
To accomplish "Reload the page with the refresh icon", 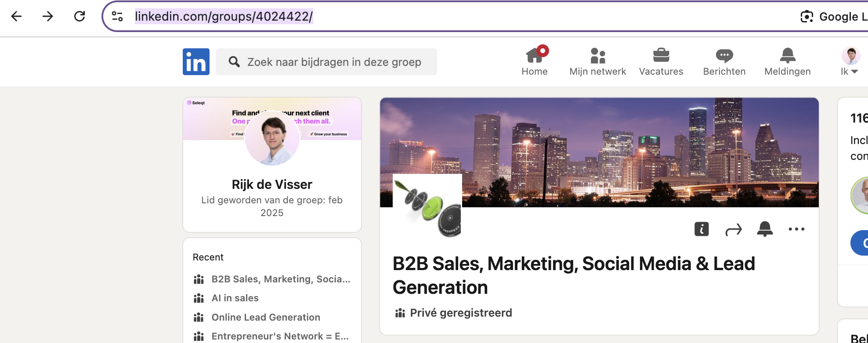I will click(80, 16).
